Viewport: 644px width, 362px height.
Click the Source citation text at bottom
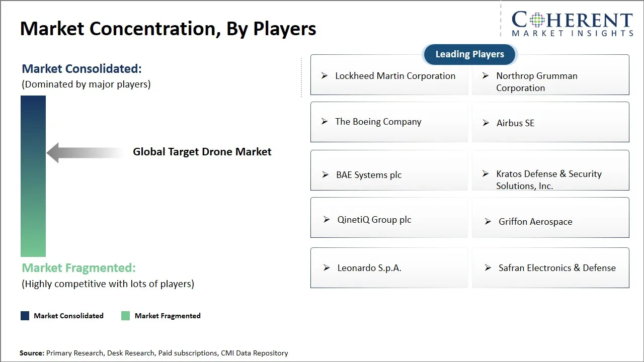(x=154, y=353)
